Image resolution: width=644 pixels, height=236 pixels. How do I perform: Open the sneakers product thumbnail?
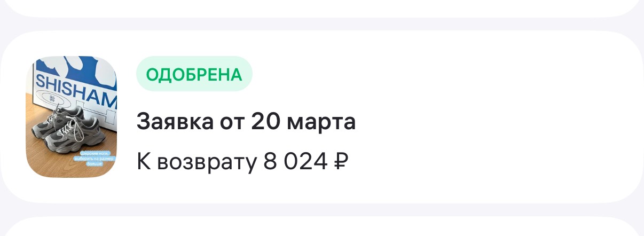click(x=72, y=116)
